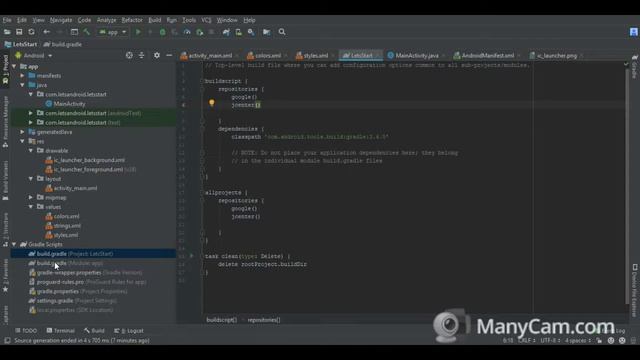This screenshot has height=360, width=640.
Task: Open the Refactor menu
Action: [x=132, y=20]
